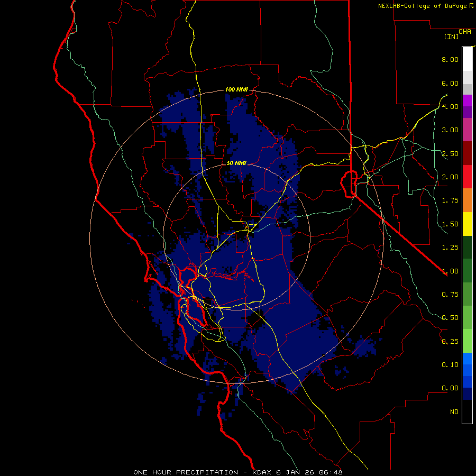Image resolution: width=476 pixels, height=476 pixels.
Task: Select the lightest green legend swatch
Action: click(467, 341)
